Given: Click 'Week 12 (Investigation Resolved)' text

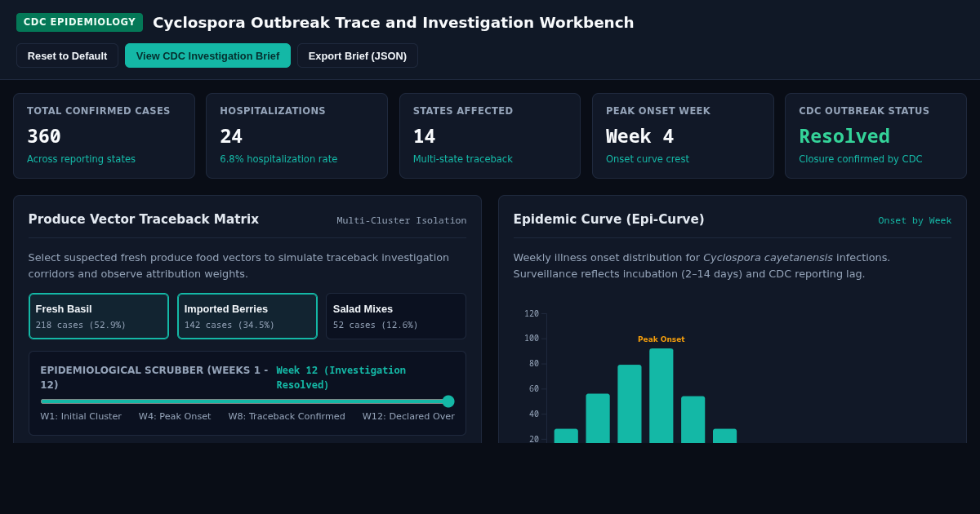Looking at the screenshot, I should coord(341,378).
